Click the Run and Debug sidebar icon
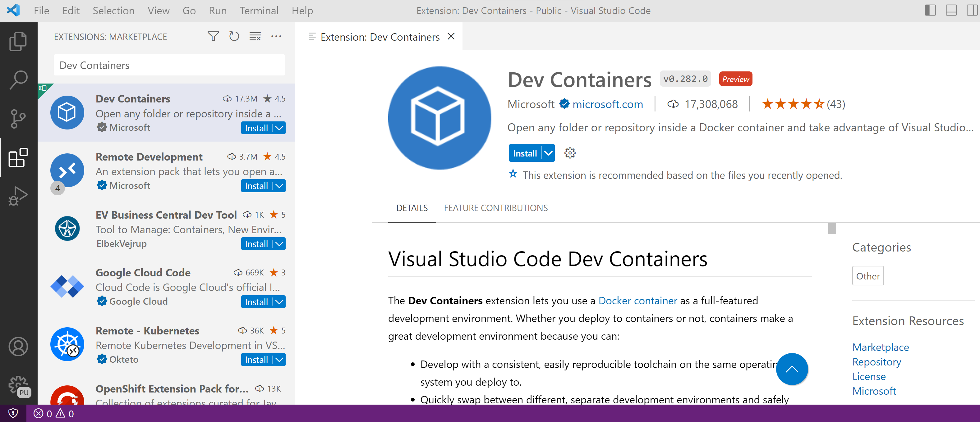This screenshot has height=422, width=980. coord(17,195)
